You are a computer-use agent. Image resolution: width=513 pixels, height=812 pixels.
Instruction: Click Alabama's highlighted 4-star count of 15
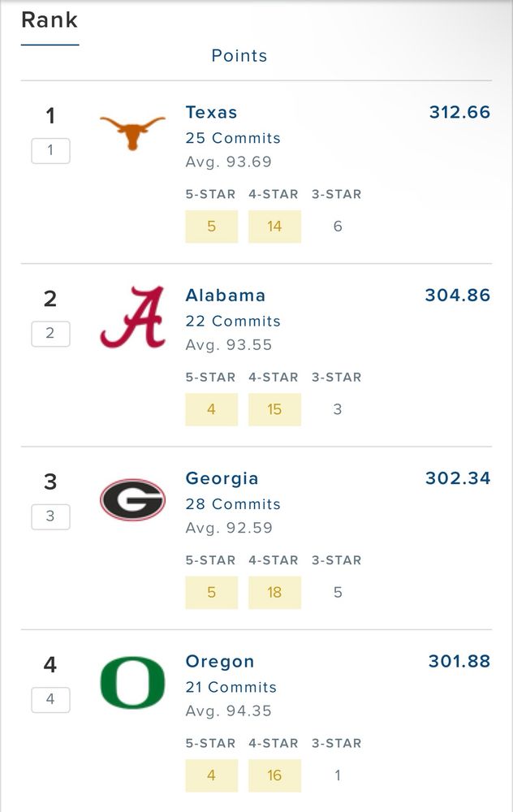(274, 409)
